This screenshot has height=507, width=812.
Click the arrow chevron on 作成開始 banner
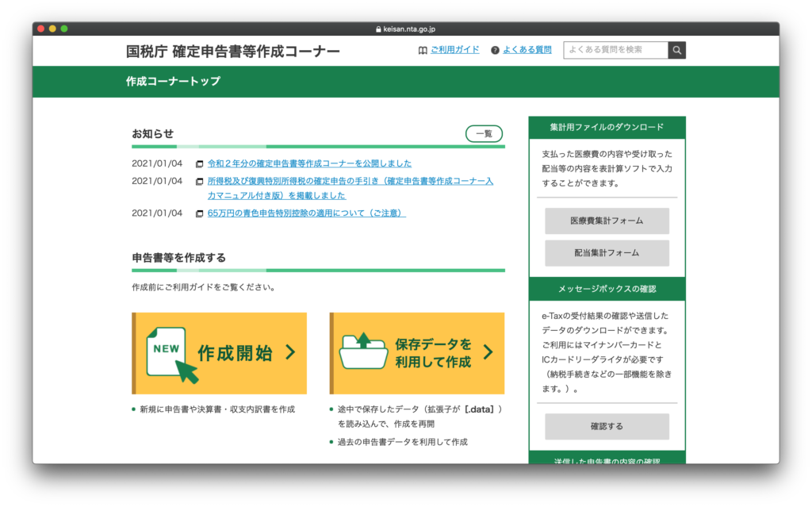(290, 352)
